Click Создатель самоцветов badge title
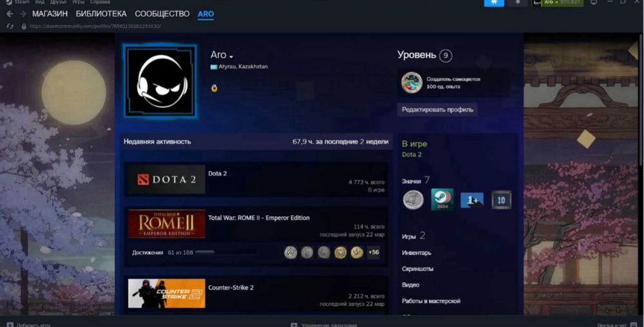644x327 pixels. 453,79
